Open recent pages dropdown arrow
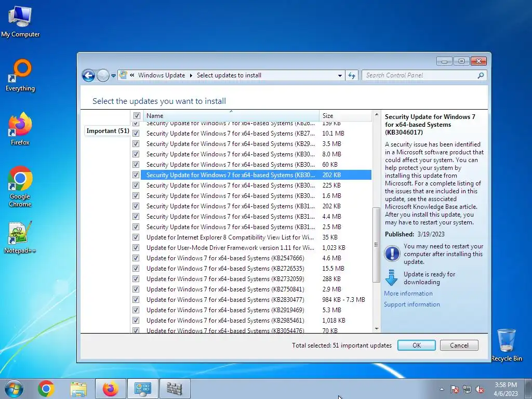 click(x=113, y=76)
